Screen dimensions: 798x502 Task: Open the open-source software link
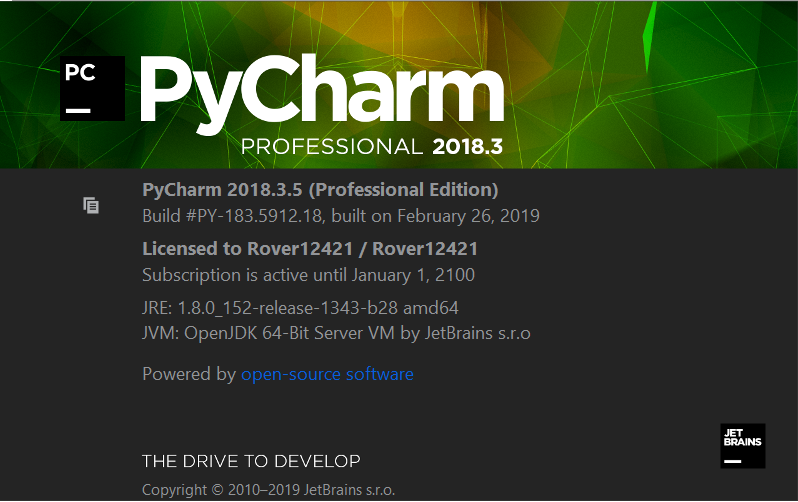327,374
